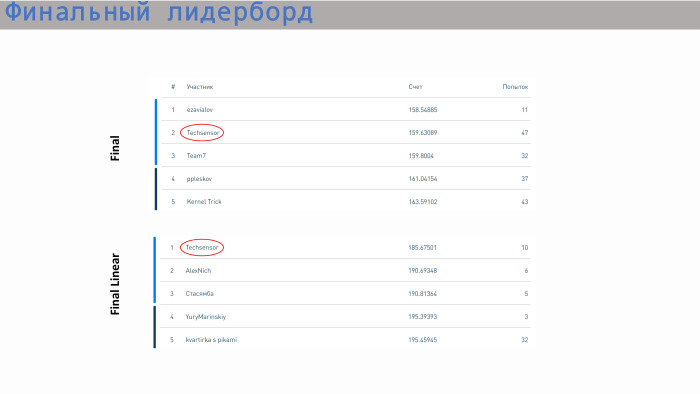The height and width of the screenshot is (394, 700).
Task: Click rank number "4" beside YuryMarinskiy
Action: [172, 317]
